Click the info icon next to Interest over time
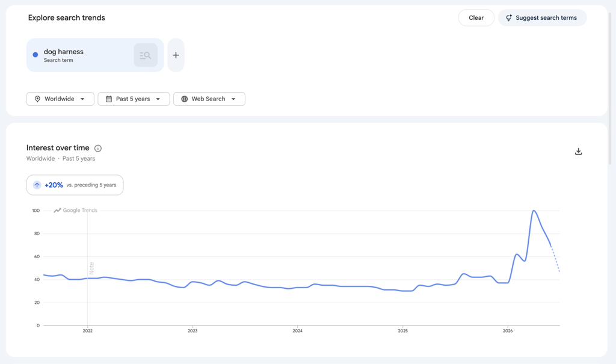 click(x=98, y=148)
